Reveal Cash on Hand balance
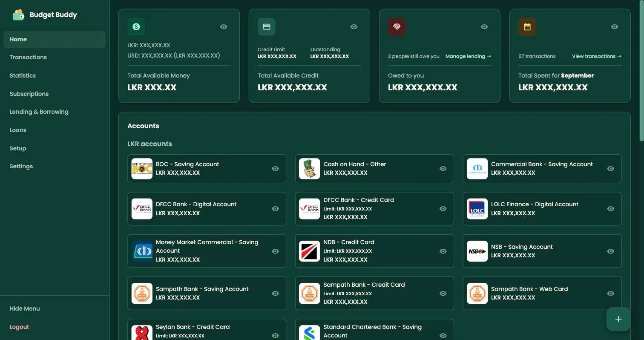This screenshot has width=644, height=340. click(443, 169)
